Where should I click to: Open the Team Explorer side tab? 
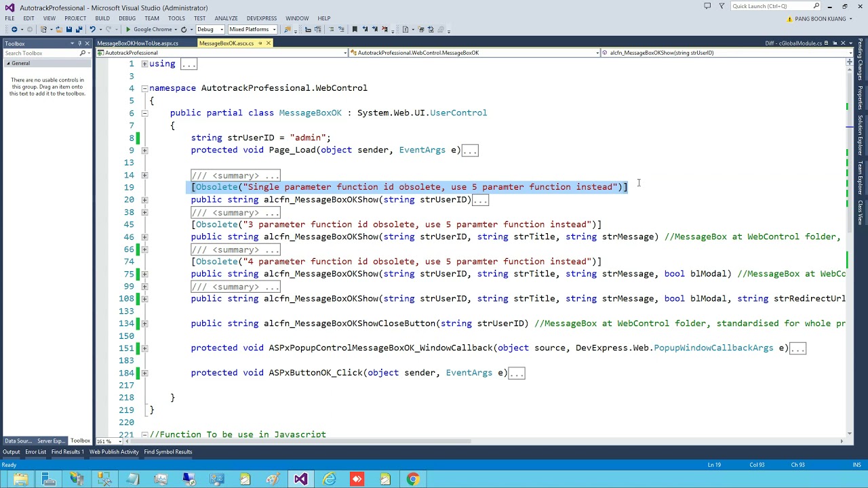click(861, 178)
